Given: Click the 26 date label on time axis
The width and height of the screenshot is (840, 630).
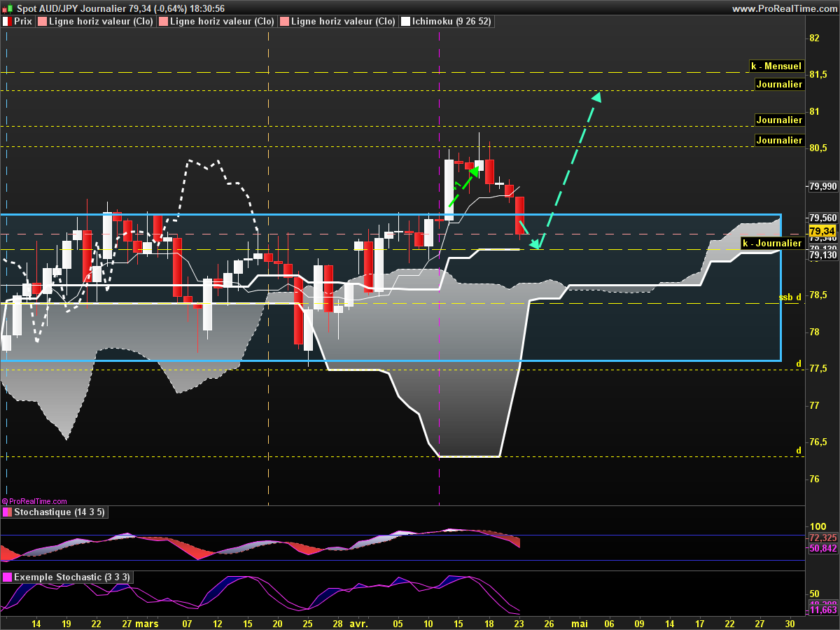Looking at the screenshot, I should tap(549, 623).
